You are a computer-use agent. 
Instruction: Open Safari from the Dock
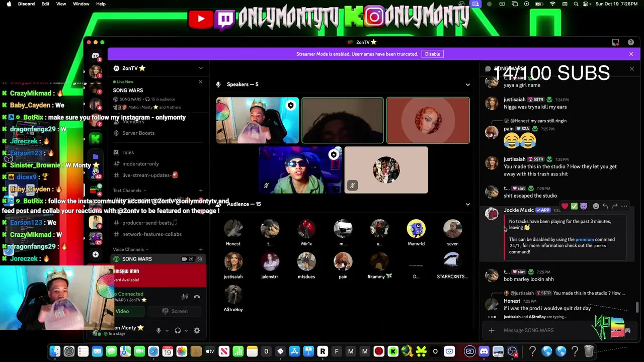point(153,351)
